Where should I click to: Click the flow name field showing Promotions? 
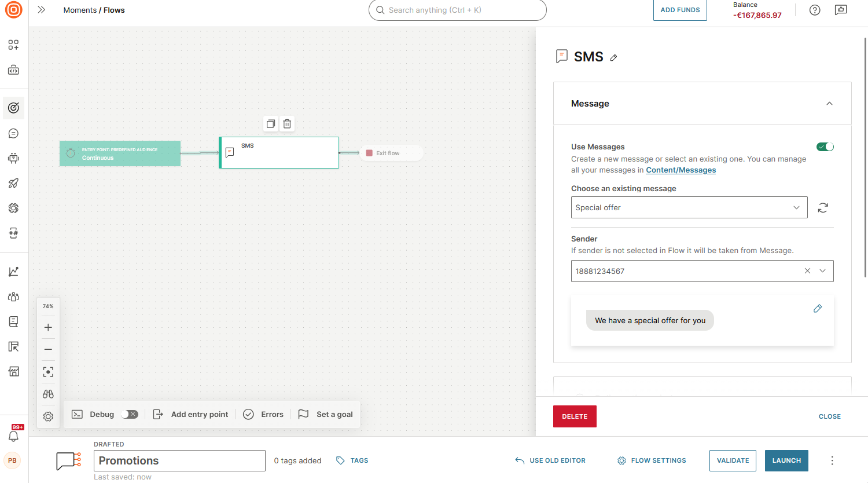click(x=179, y=460)
